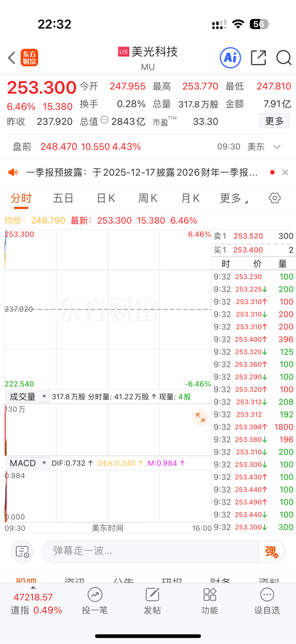296x644 pixels.
Task: Open the search magnifier icon
Action: pyautogui.click(x=284, y=58)
